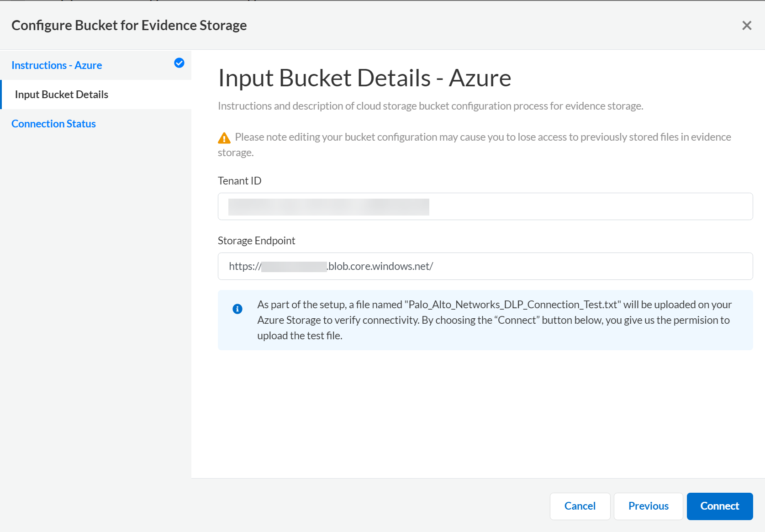Click the Tenant ID label
The image size is (765, 532).
pyautogui.click(x=239, y=181)
